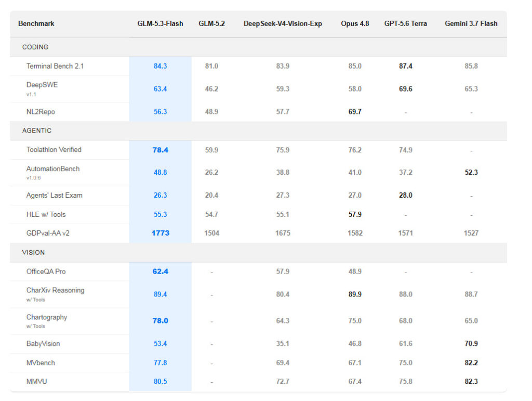
Task: Click the CharXiv Reasoning label
Action: 55,290
